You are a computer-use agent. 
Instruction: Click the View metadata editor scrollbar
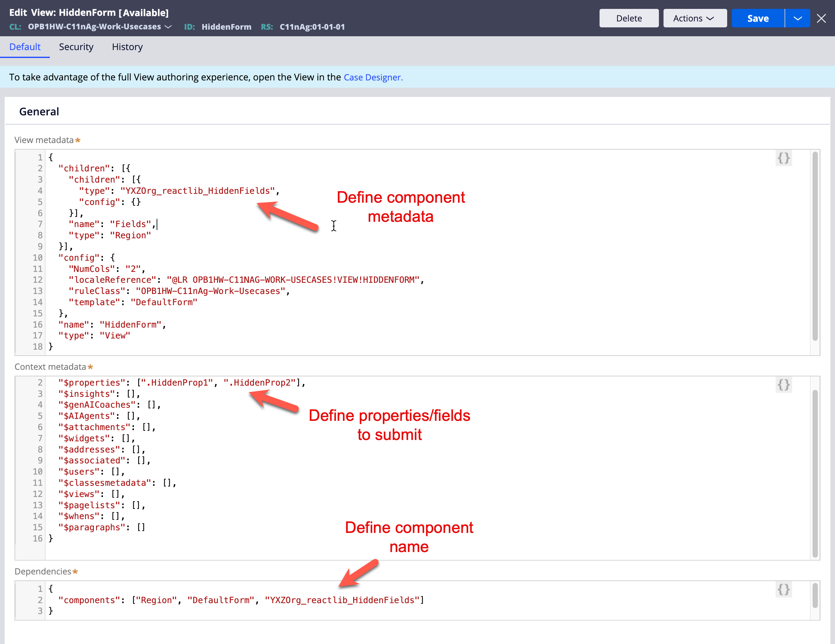[815, 246]
